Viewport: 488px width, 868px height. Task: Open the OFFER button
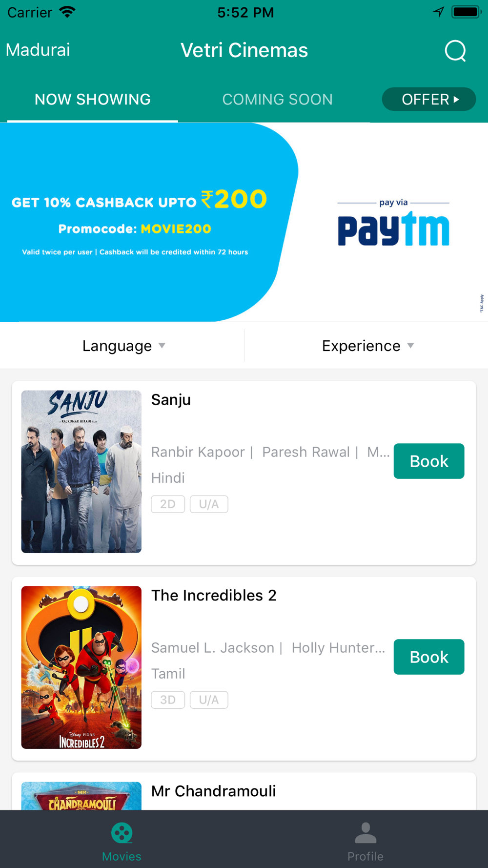(x=429, y=99)
